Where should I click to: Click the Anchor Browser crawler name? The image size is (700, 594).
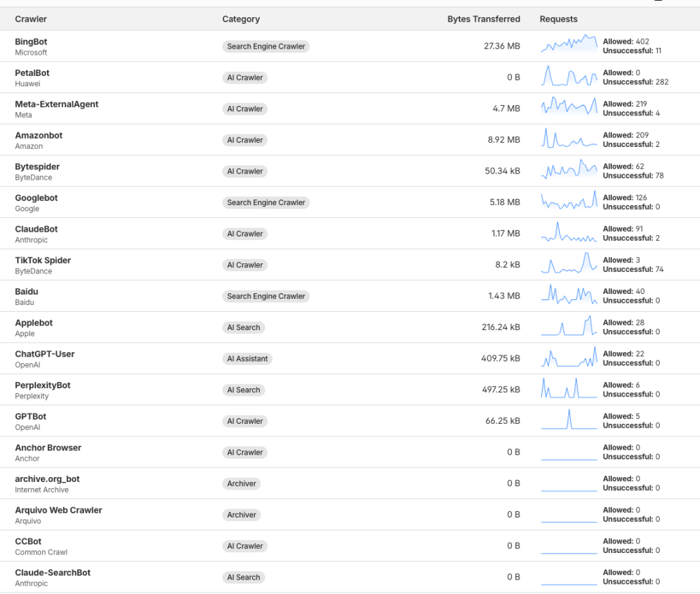(x=49, y=448)
